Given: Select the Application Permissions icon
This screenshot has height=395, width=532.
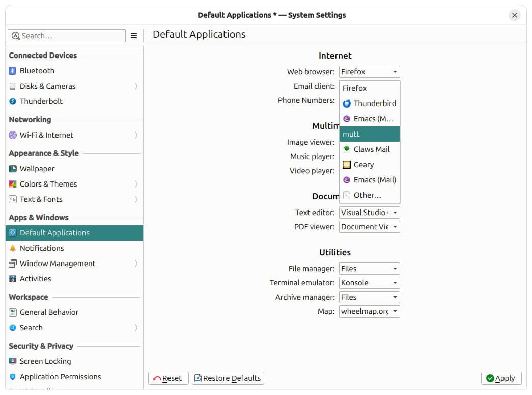Looking at the screenshot, I should click(x=13, y=377).
